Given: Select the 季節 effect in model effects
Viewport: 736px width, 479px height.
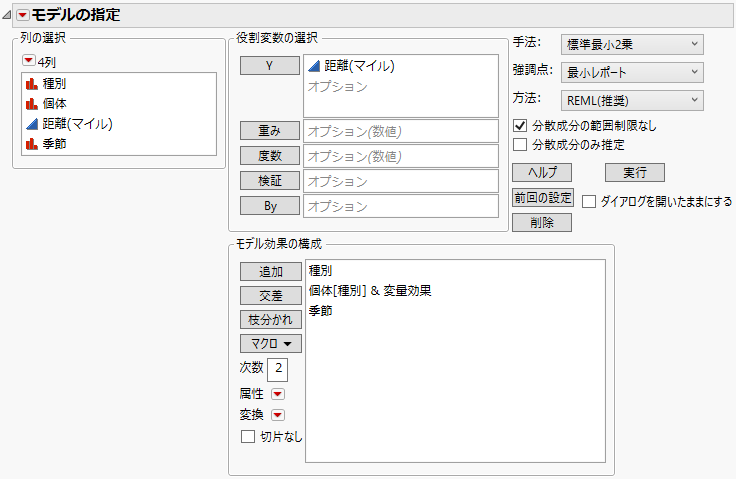Looking at the screenshot, I should point(321,311).
